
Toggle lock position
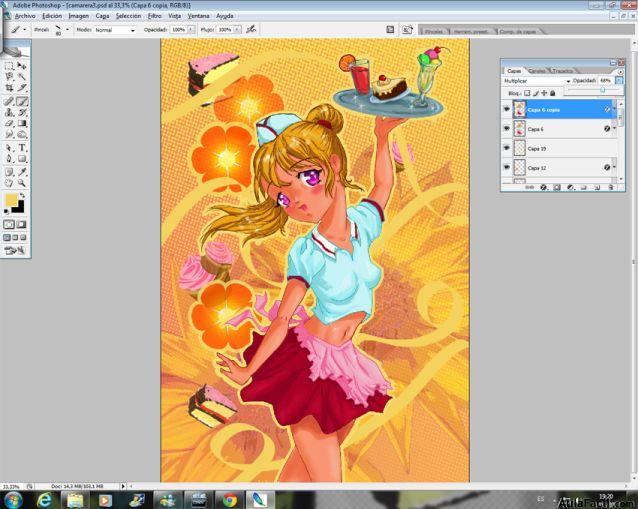click(544, 93)
